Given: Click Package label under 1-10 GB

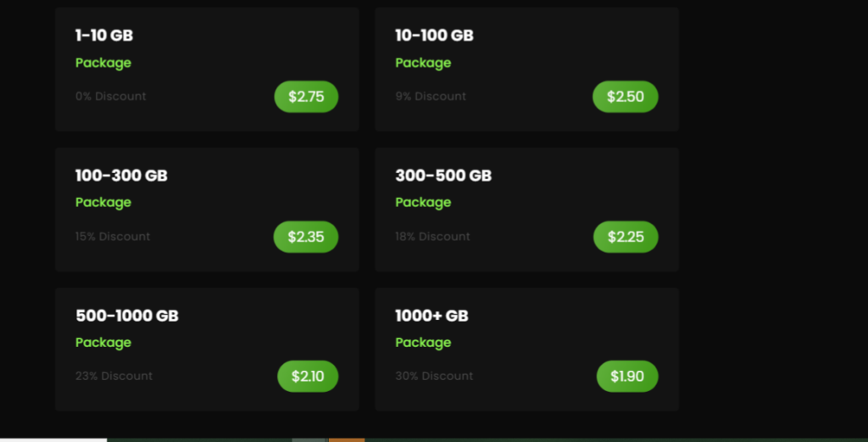Looking at the screenshot, I should pos(103,63).
